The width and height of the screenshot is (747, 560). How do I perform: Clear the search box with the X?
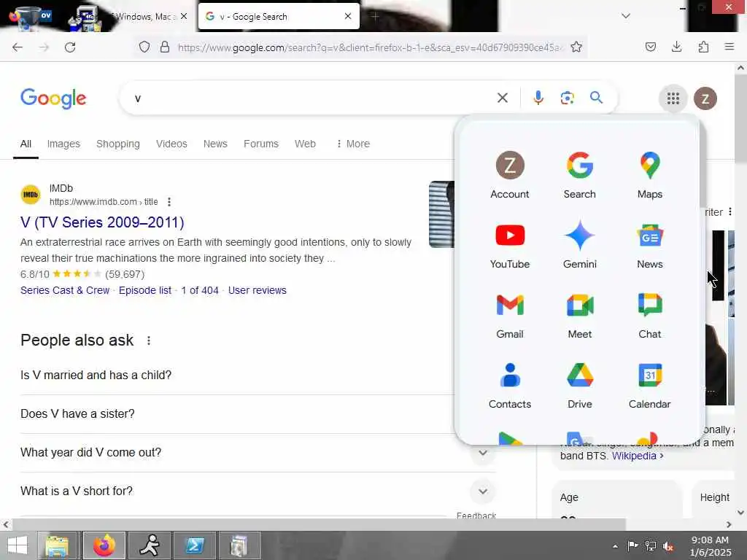(502, 98)
